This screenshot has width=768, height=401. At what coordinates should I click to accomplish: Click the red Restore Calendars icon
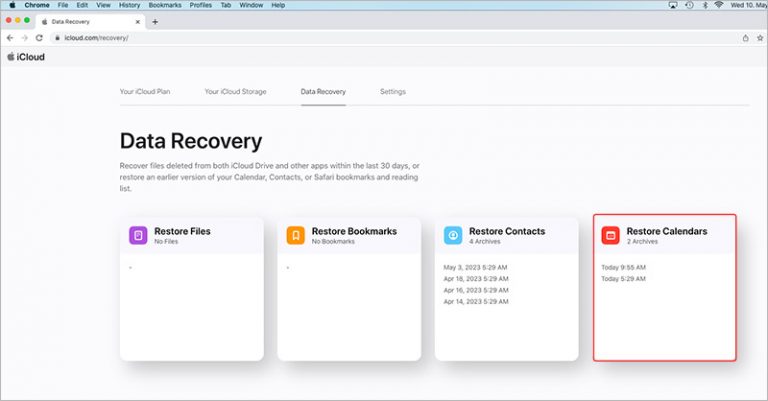point(611,235)
